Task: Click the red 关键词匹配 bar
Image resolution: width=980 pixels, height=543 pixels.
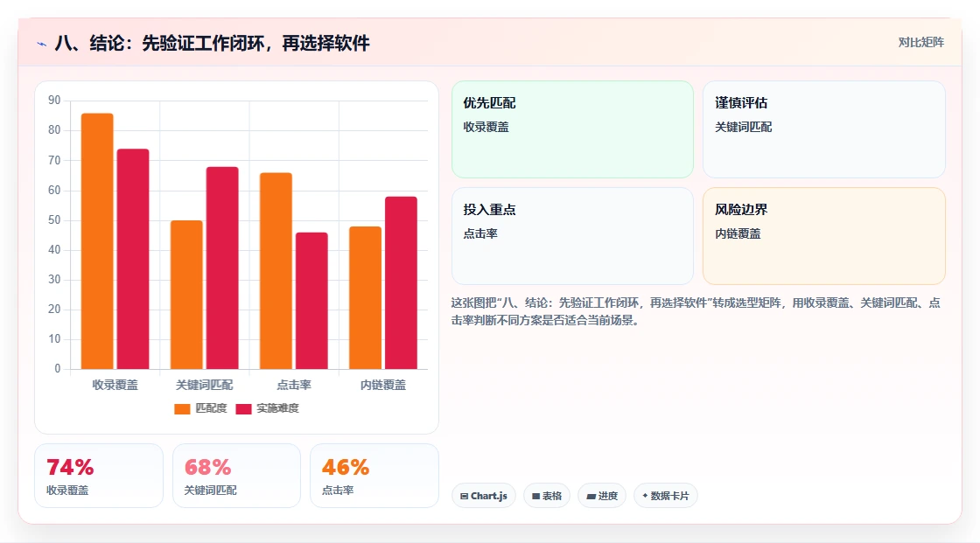Action: click(222, 268)
